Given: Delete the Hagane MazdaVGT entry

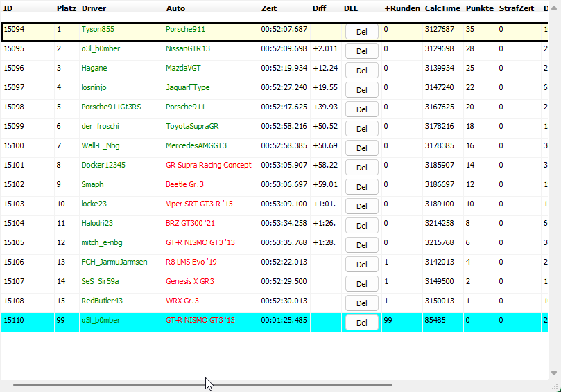Looking at the screenshot, I should click(361, 70).
